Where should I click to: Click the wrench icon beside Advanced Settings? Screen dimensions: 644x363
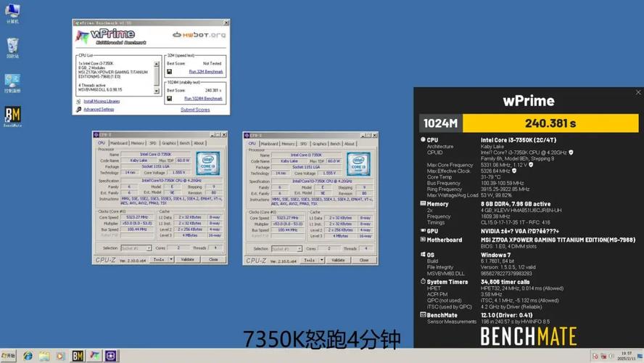tap(78, 110)
